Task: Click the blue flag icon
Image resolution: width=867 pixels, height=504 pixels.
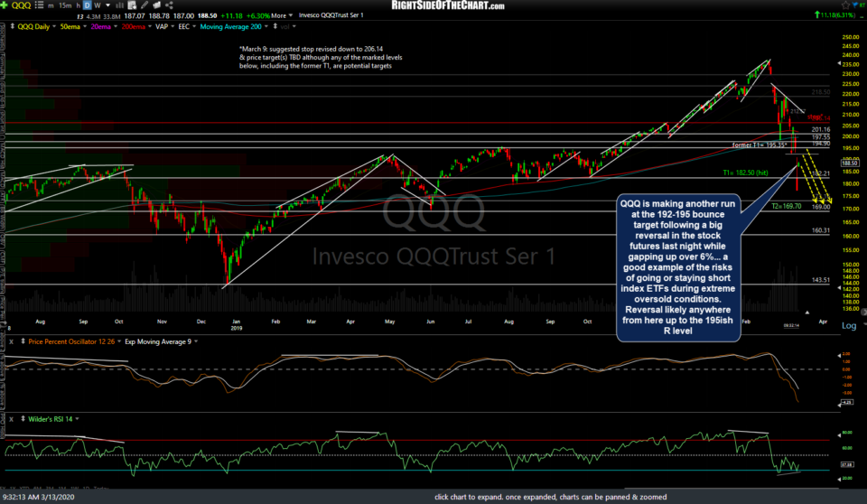Action: click(856, 5)
